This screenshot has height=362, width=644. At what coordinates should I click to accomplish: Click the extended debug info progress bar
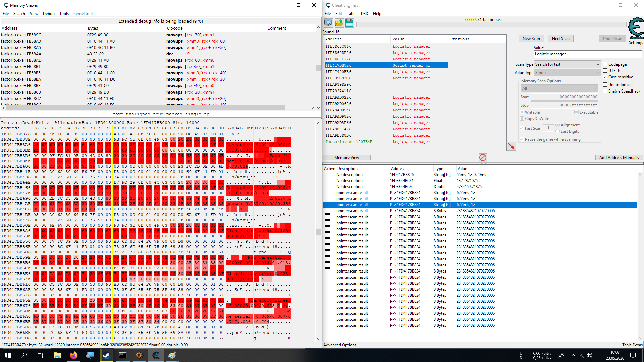161,21
